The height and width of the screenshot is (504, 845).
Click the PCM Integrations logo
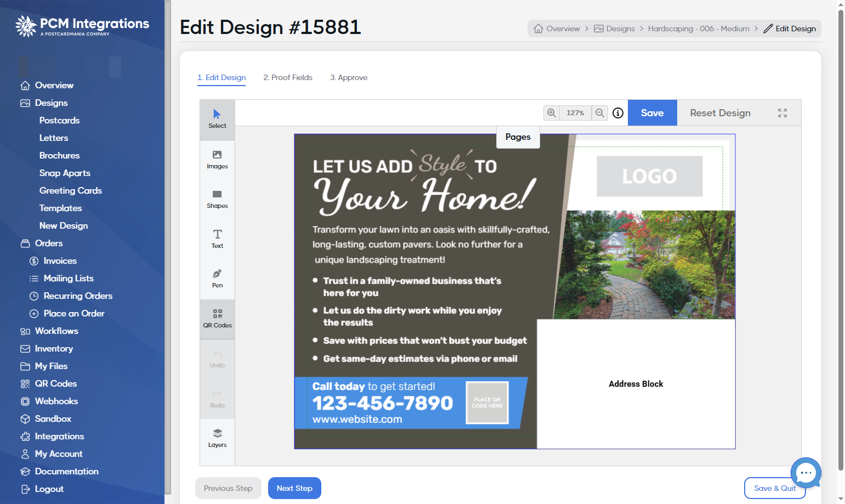pos(82,26)
